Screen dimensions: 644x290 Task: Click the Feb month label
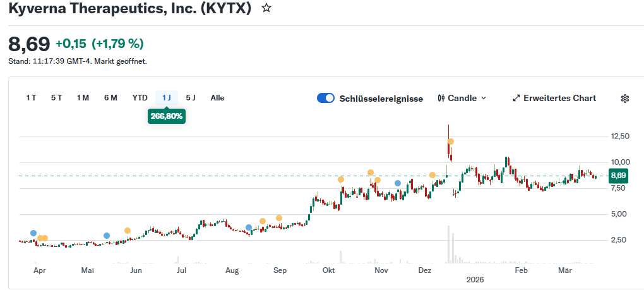(521, 270)
